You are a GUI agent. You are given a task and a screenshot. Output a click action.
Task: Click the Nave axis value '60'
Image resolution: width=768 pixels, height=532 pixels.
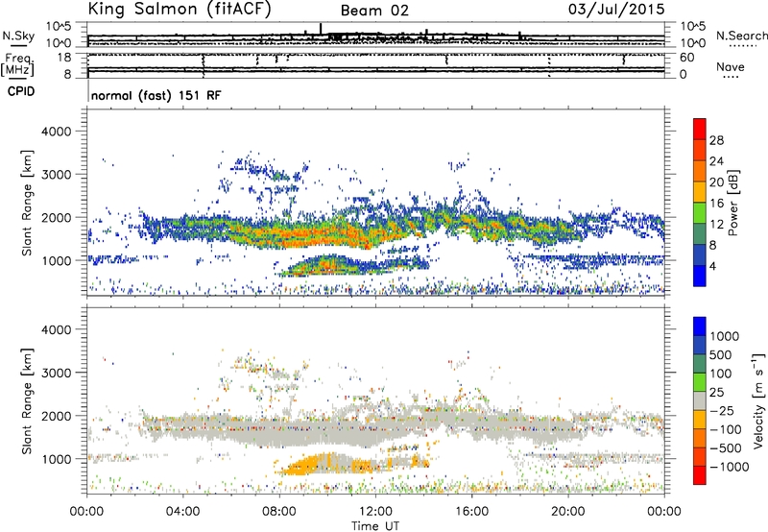[687, 58]
